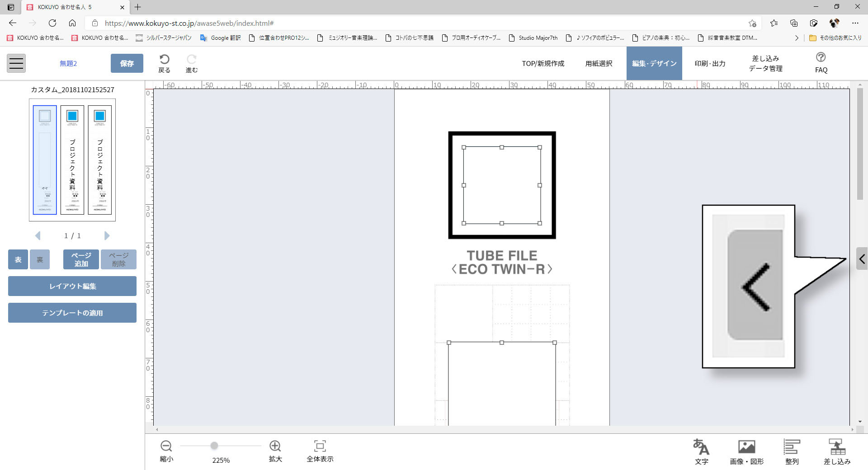Click the fit-all (全体表示) icon
This screenshot has height=470, width=868.
pos(320,446)
